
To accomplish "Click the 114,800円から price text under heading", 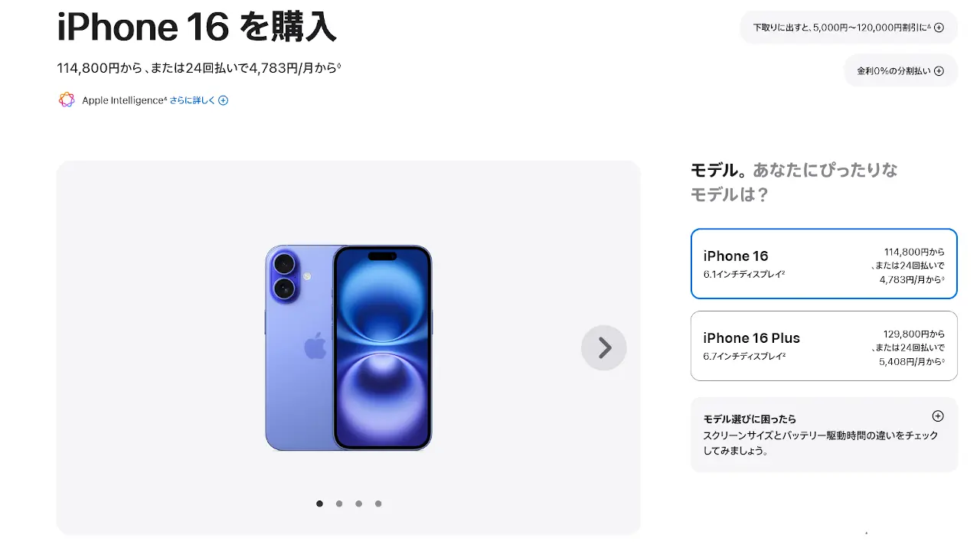I will 100,68.
